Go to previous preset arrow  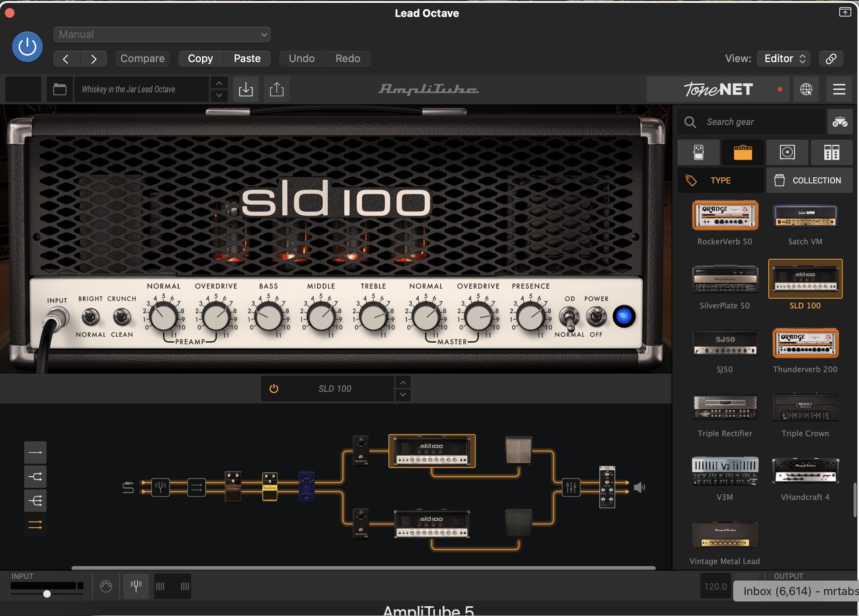(x=66, y=59)
